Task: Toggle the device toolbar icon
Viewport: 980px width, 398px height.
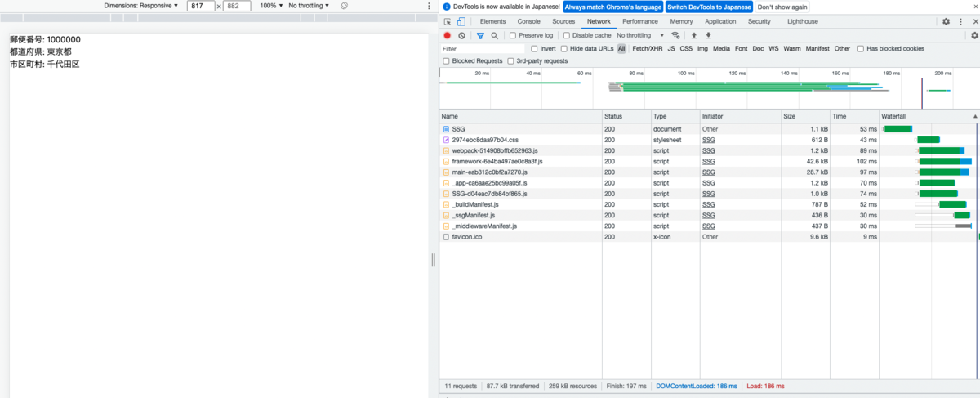Action: pos(460,21)
